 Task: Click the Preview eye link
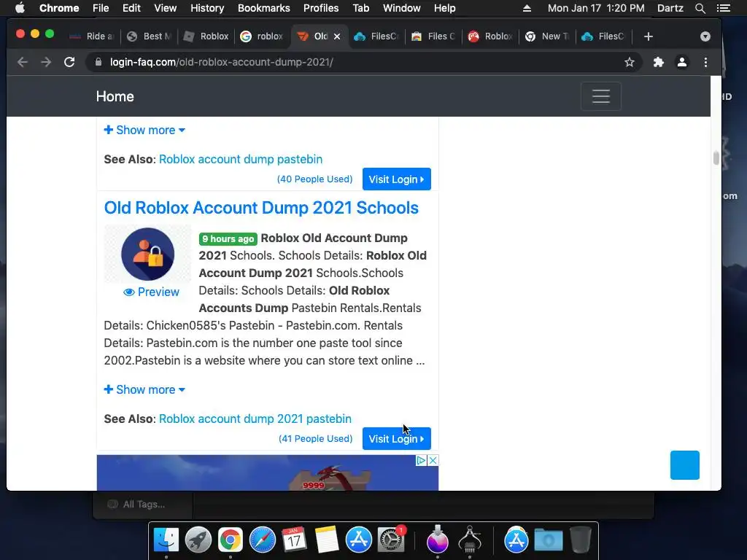coord(151,292)
